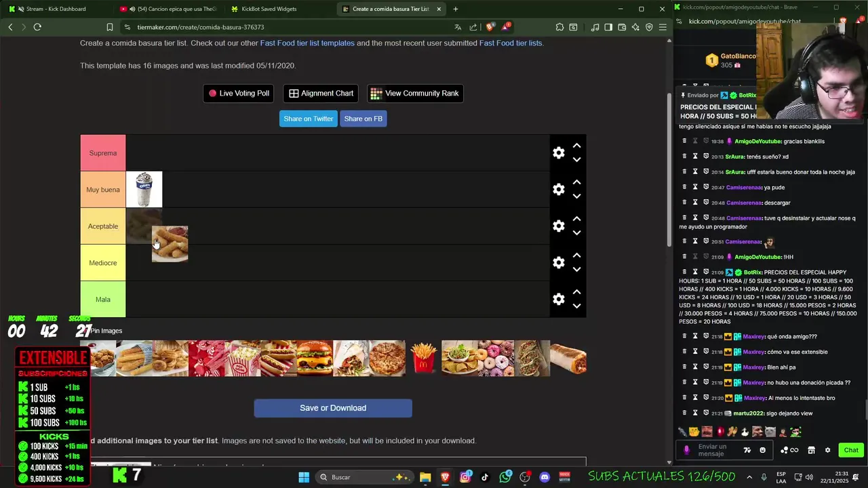Open WhatsApp from taskbar
The image size is (868, 488).
[x=505, y=477]
